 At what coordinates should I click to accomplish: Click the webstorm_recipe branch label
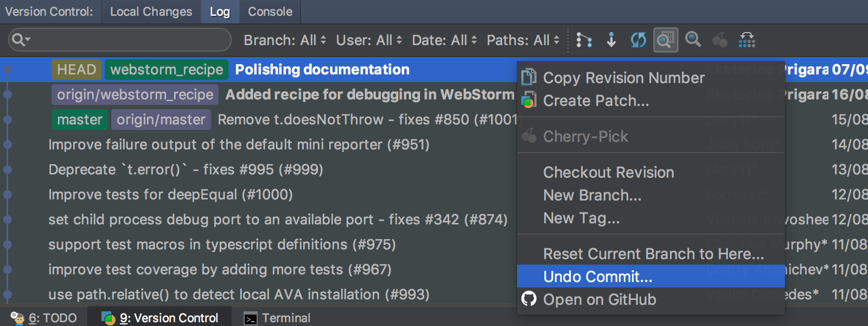tap(167, 70)
